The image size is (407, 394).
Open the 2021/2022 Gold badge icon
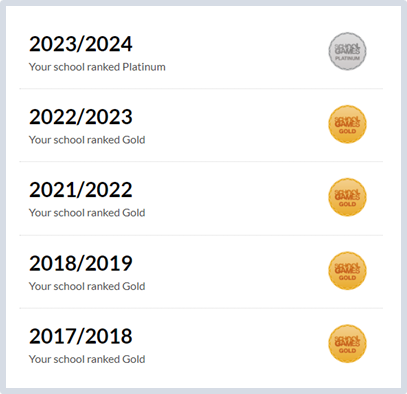[x=347, y=197]
